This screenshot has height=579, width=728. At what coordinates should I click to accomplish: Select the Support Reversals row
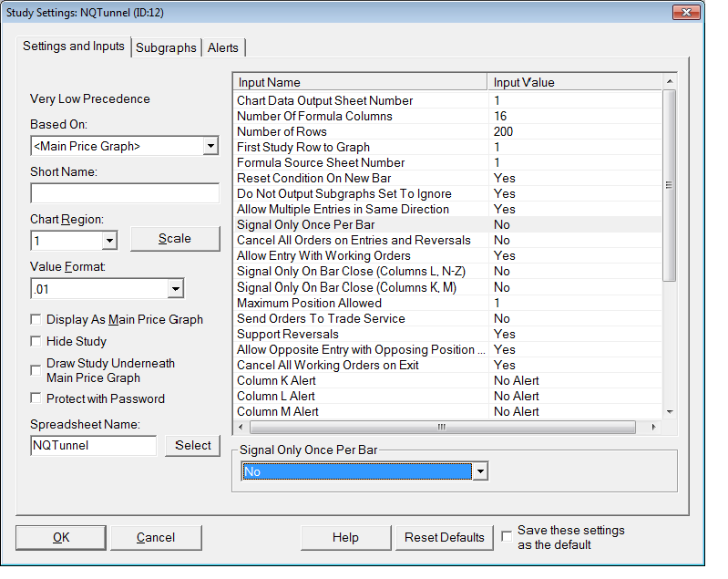coord(448,334)
